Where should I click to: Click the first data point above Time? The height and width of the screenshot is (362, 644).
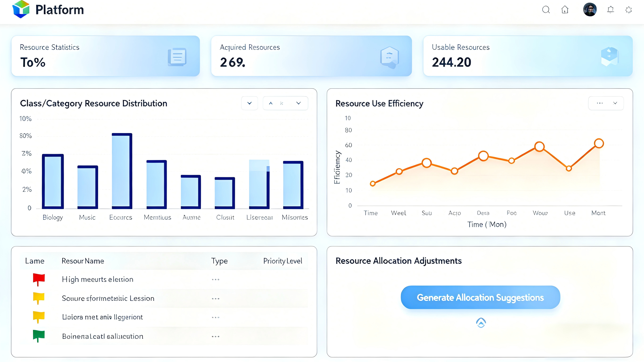coord(373,184)
